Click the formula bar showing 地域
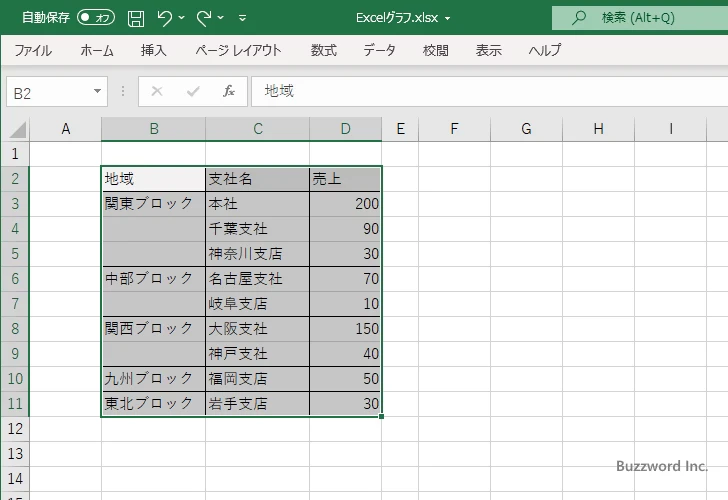The width and height of the screenshot is (728, 500). pyautogui.click(x=489, y=91)
